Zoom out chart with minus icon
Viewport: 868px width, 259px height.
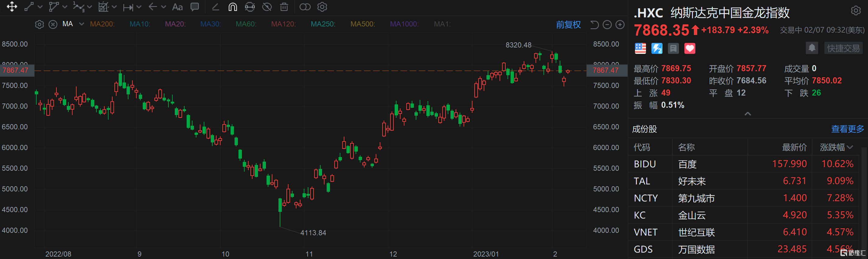pyautogui.click(x=607, y=25)
